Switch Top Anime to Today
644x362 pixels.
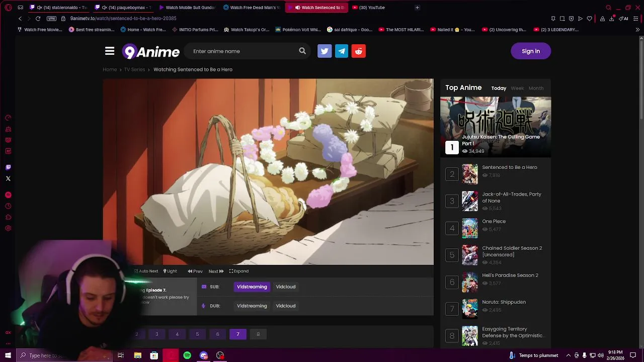499,88
